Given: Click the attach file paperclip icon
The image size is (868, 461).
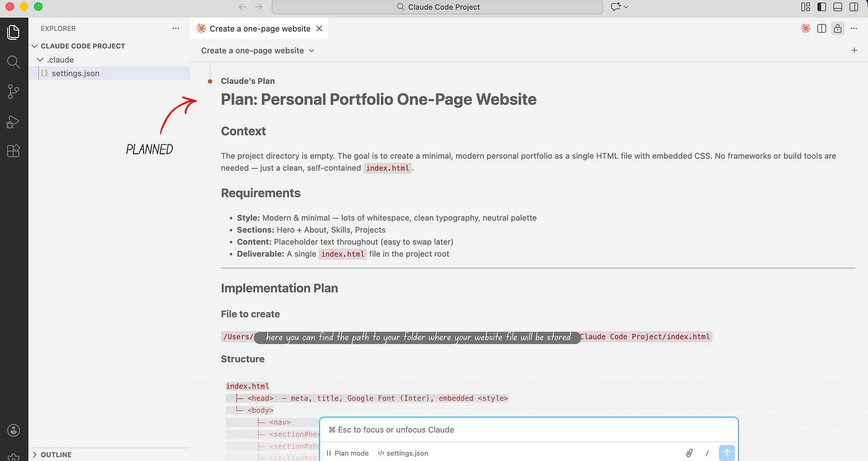Looking at the screenshot, I should tap(689, 453).
